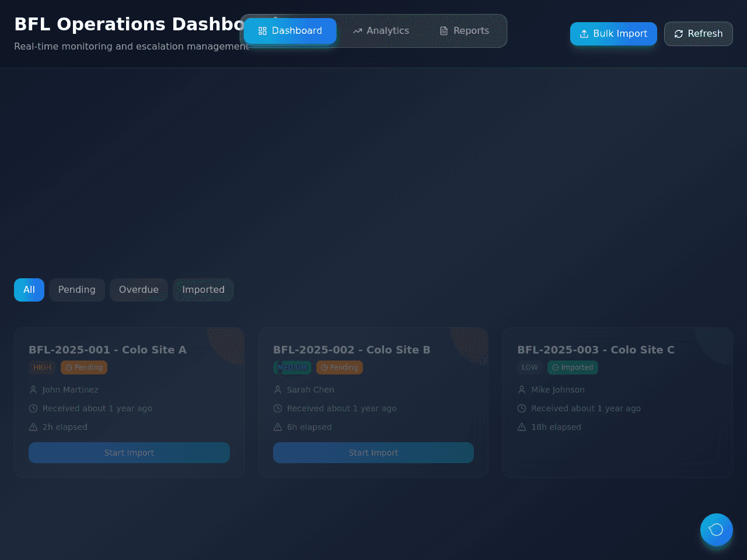Click the Imported badge on Site C card

573,367
